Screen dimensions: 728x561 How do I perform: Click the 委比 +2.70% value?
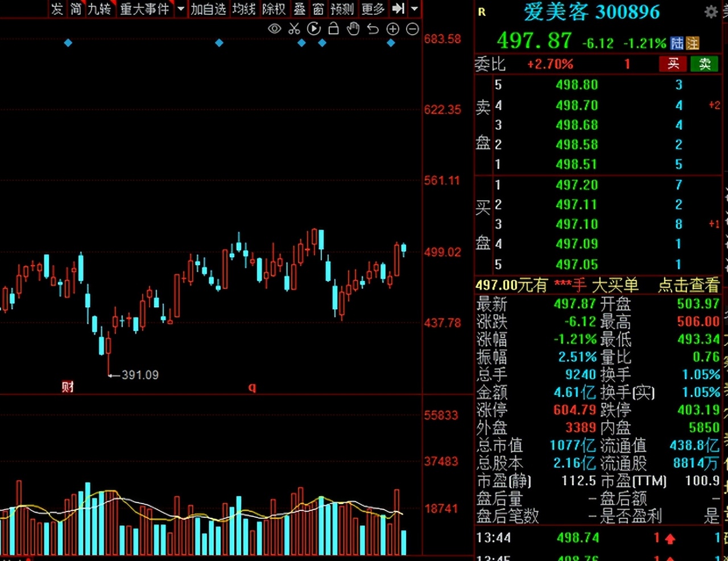pyautogui.click(x=550, y=64)
